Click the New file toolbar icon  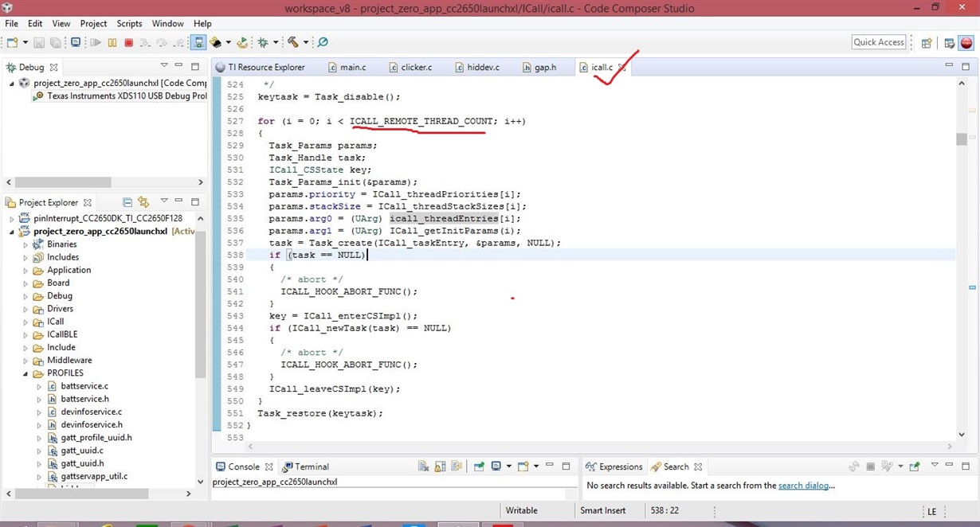[12, 42]
